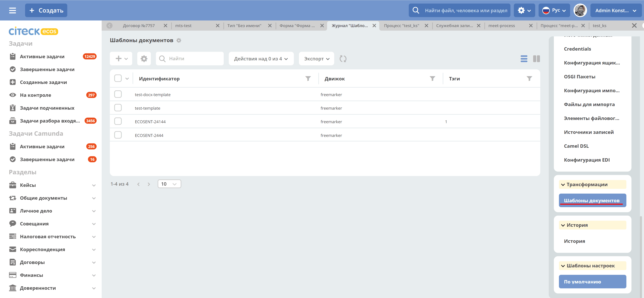Image resolution: width=644 pixels, height=298 pixels.
Task: Open the Camel DSL journal
Action: coord(576,146)
